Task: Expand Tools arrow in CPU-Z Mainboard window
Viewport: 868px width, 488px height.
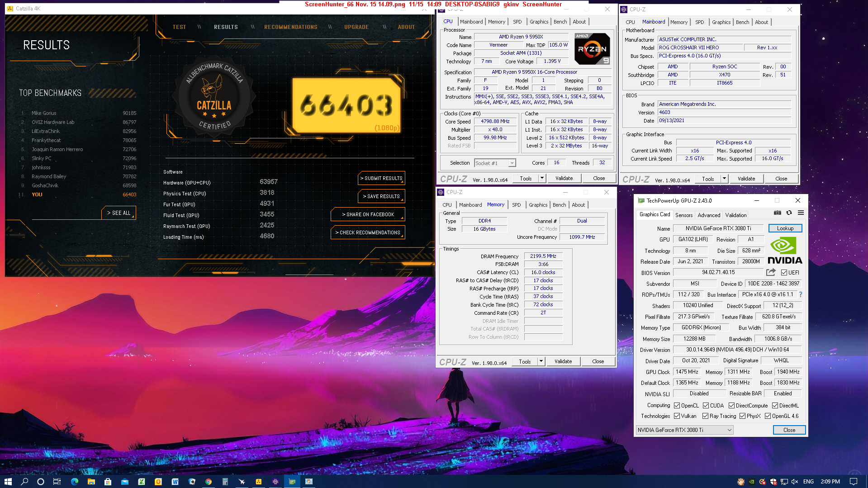Action: 724,179
